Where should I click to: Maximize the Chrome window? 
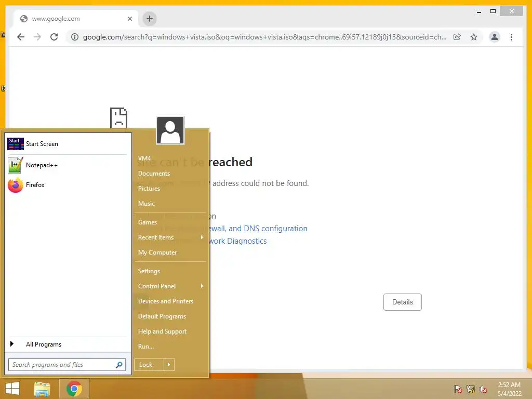pos(493,11)
